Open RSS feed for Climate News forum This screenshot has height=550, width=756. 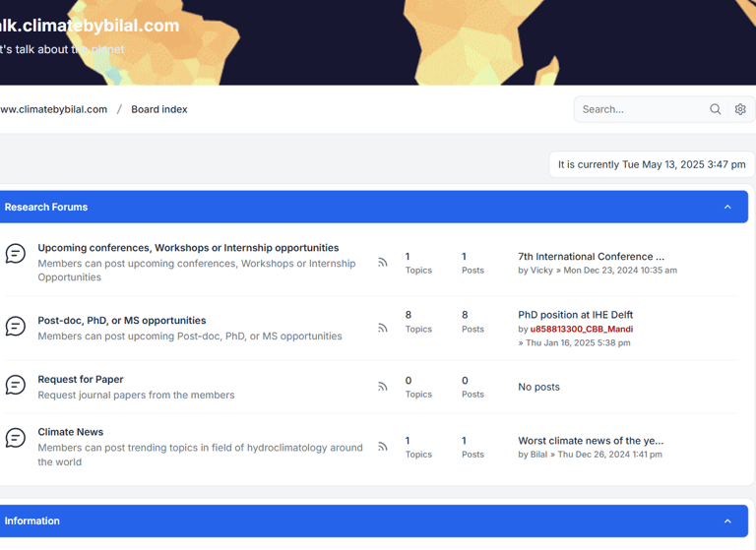382,447
